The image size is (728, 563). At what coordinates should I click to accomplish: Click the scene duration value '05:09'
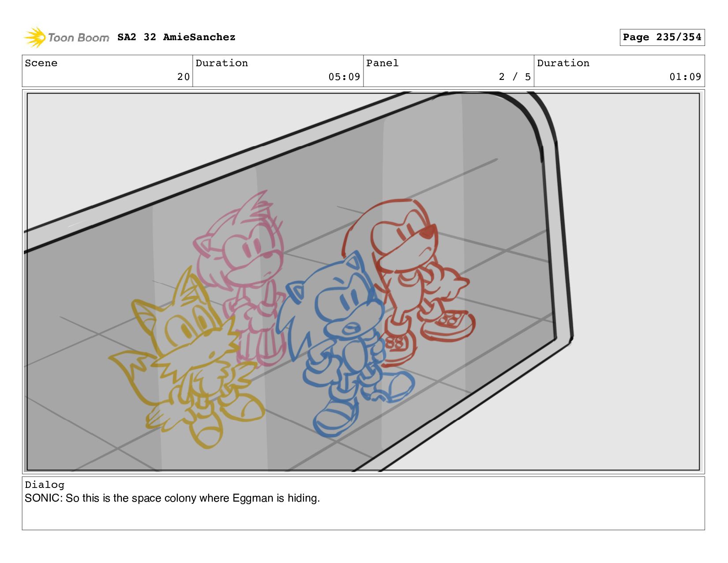(x=344, y=77)
